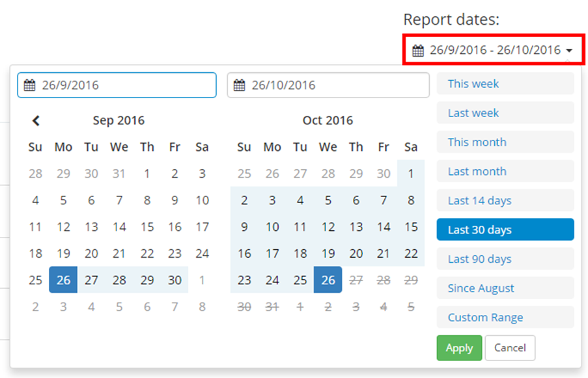
Task: Apply the selected date range
Action: 459,348
